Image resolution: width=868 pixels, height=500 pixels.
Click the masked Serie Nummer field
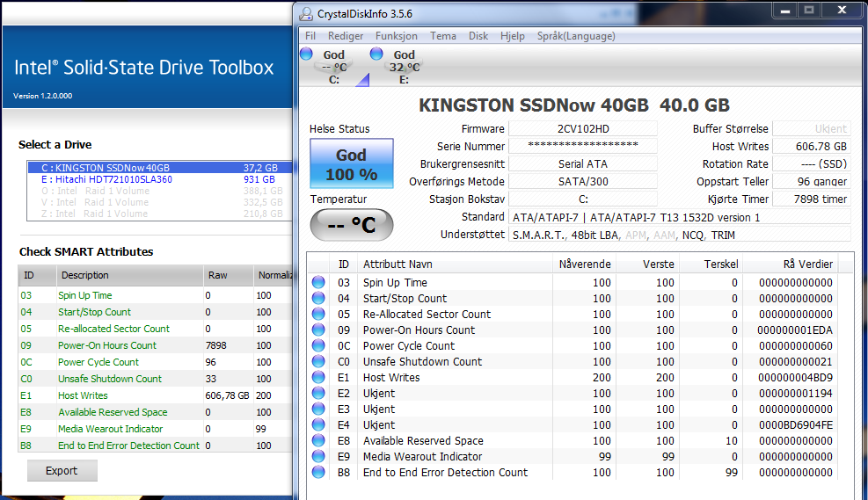tap(583, 146)
